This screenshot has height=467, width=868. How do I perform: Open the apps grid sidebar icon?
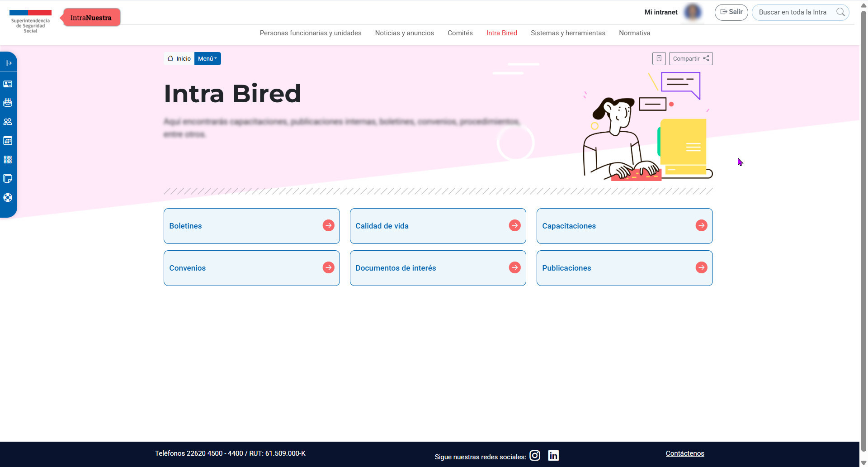tap(8, 160)
